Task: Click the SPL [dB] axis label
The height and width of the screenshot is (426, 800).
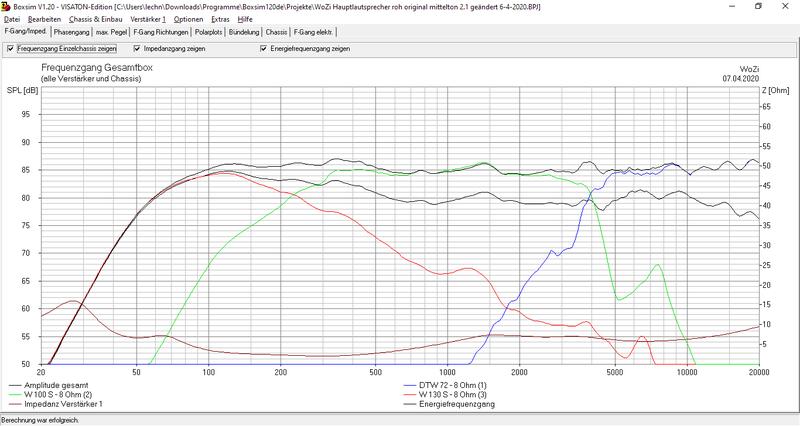Action: (22, 91)
